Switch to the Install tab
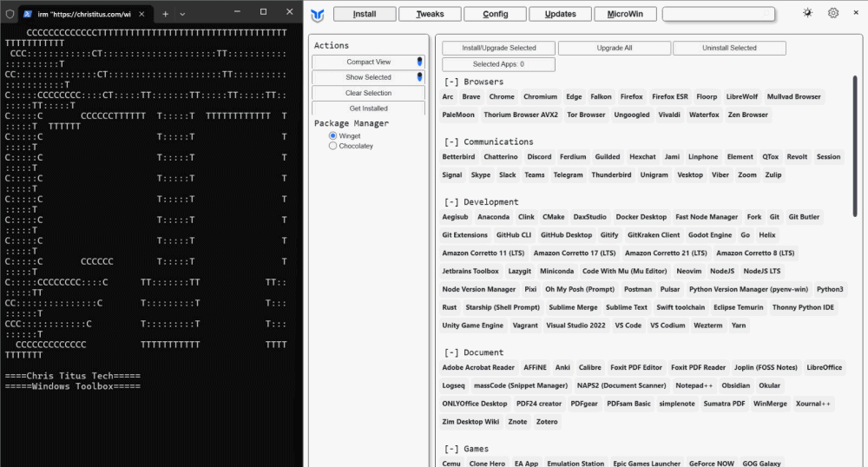 (365, 14)
